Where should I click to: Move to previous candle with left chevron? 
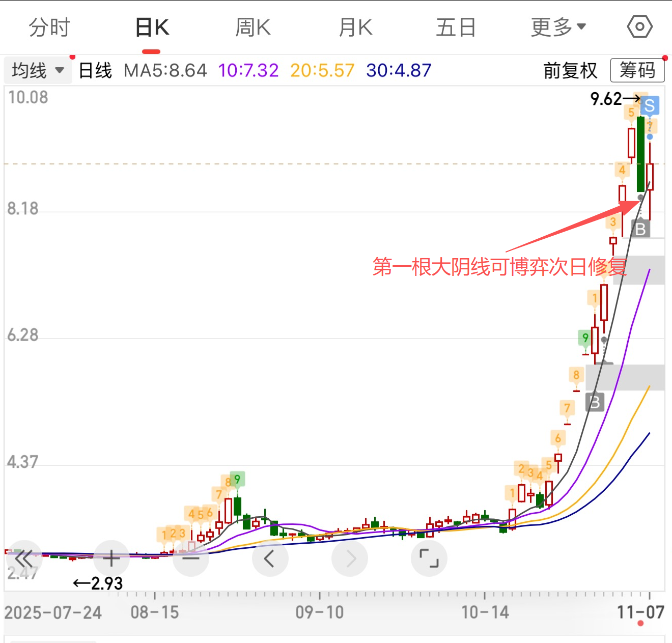(270, 558)
